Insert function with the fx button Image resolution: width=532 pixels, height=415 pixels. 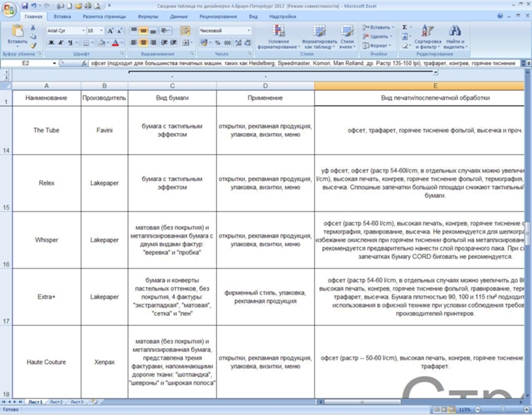(84, 63)
